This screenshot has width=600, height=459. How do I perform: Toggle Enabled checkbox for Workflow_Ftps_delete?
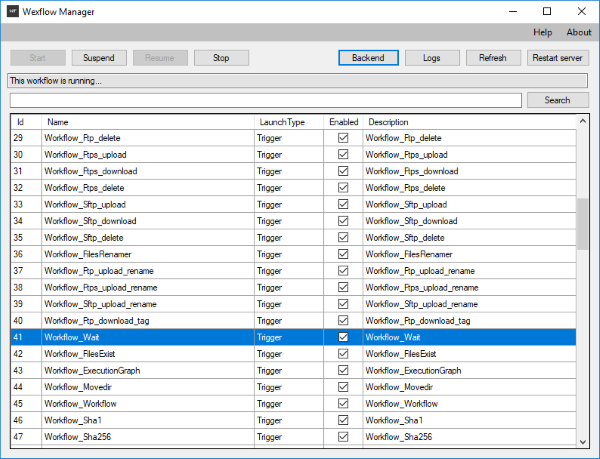coord(343,188)
